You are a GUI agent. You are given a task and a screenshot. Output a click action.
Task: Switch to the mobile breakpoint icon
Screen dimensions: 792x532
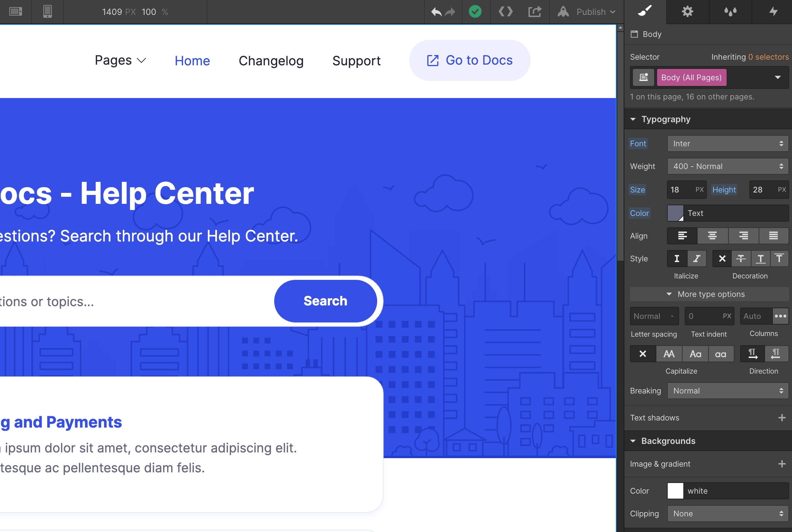click(x=47, y=12)
